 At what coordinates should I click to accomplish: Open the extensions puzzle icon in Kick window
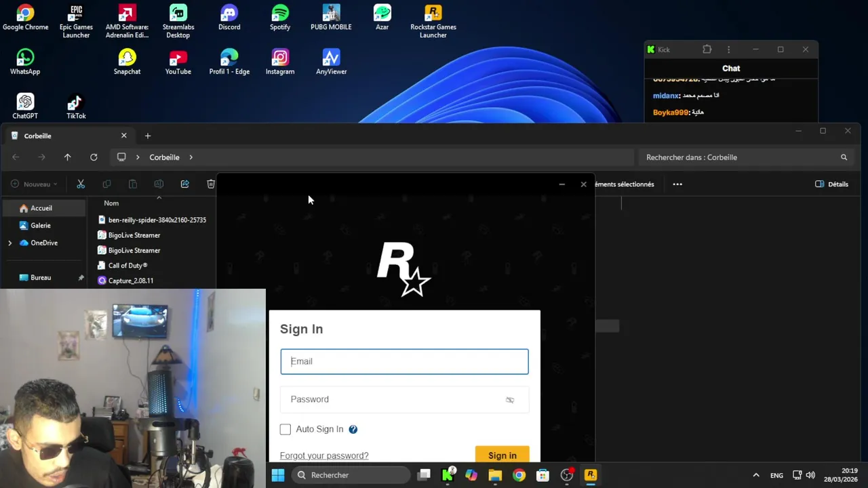coord(707,49)
